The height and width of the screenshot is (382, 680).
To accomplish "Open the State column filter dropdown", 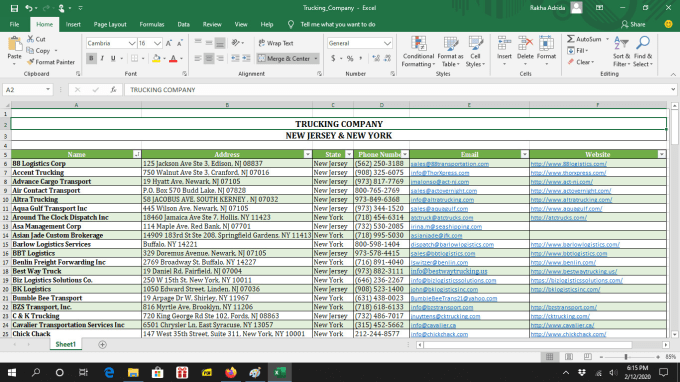I will 349,154.
